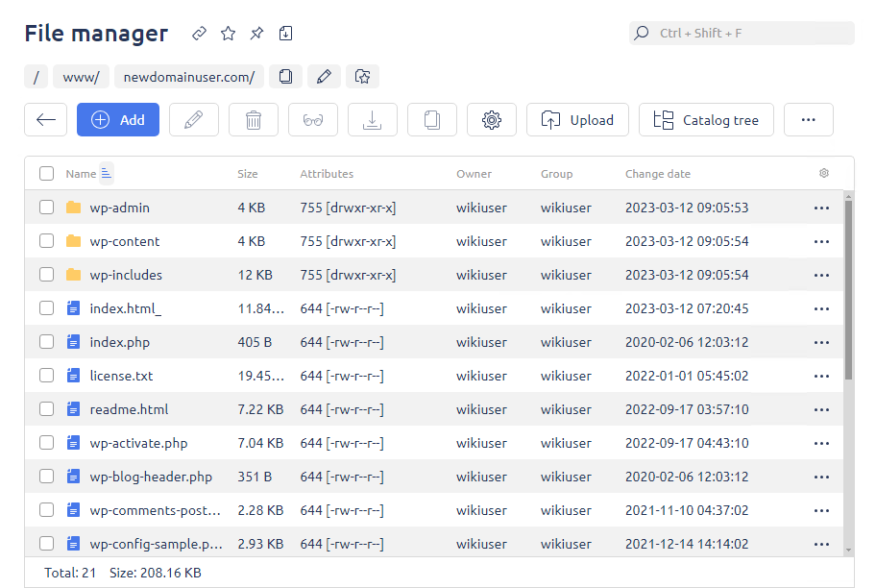The image size is (876, 588).
Task: Check the wp-comments-post row checkbox
Action: [x=46, y=510]
